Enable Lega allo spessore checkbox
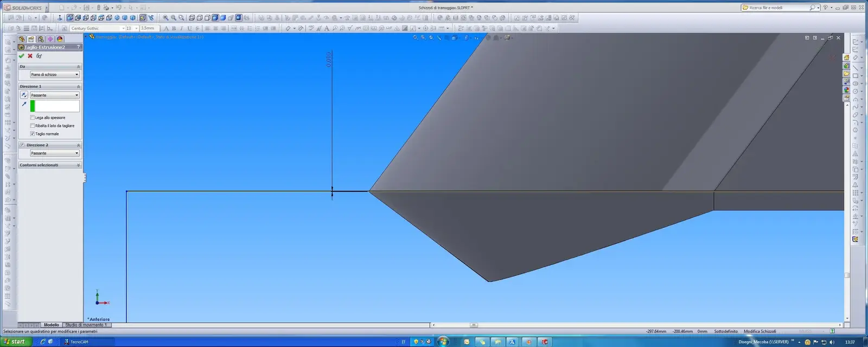Viewport: 868px width, 347px height. pos(32,118)
